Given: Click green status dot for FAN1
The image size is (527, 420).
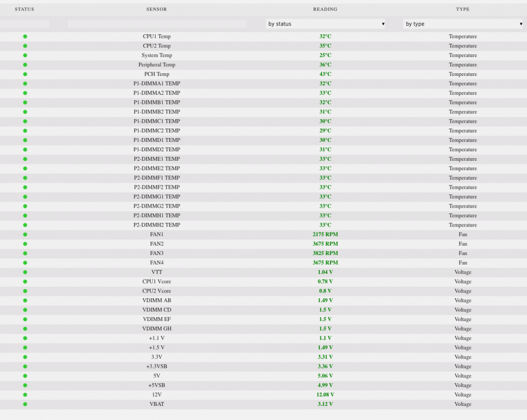Looking at the screenshot, I should tap(25, 234).
